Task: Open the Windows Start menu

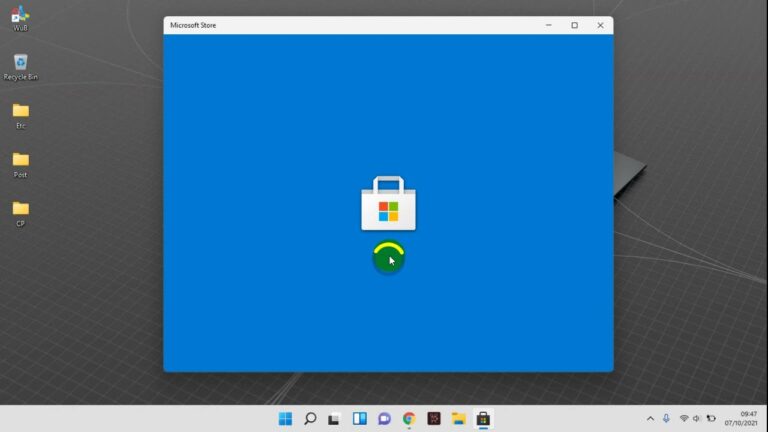Action: point(286,419)
